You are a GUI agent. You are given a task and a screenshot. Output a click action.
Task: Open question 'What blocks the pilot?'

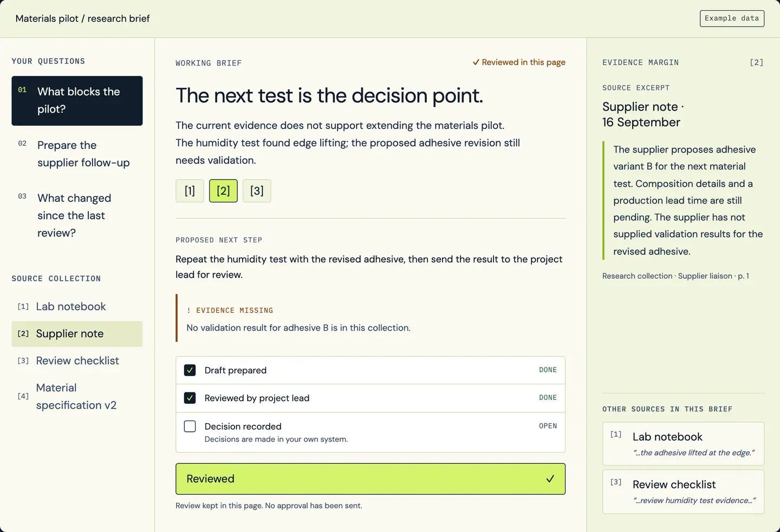77,101
